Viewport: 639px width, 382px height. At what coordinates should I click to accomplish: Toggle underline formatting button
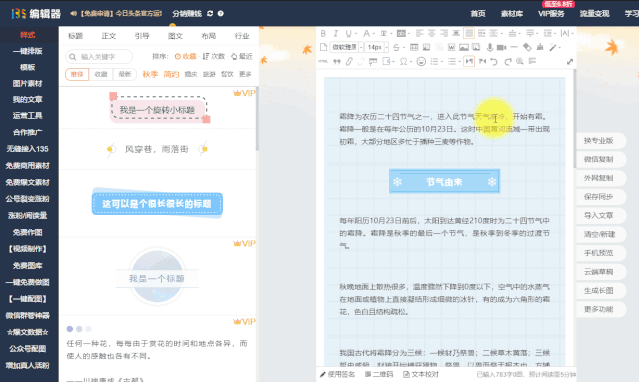point(348,33)
